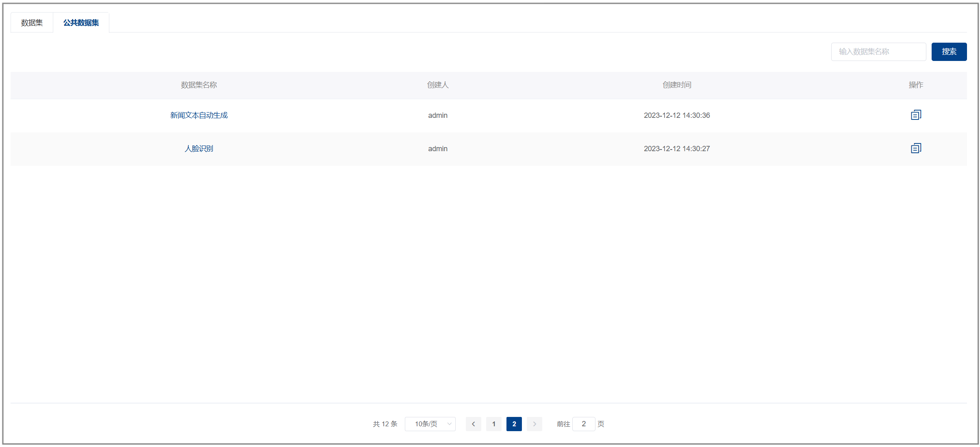Click dropdown chevron in page size selector

[449, 424]
